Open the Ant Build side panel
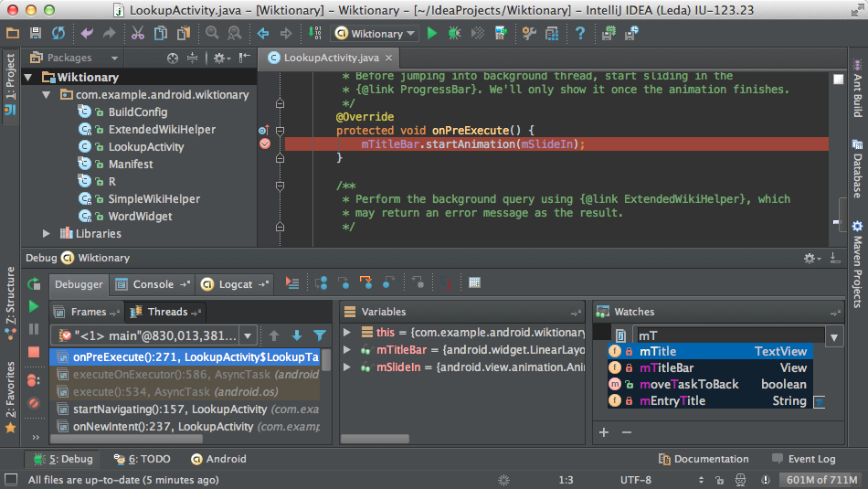 click(x=857, y=89)
